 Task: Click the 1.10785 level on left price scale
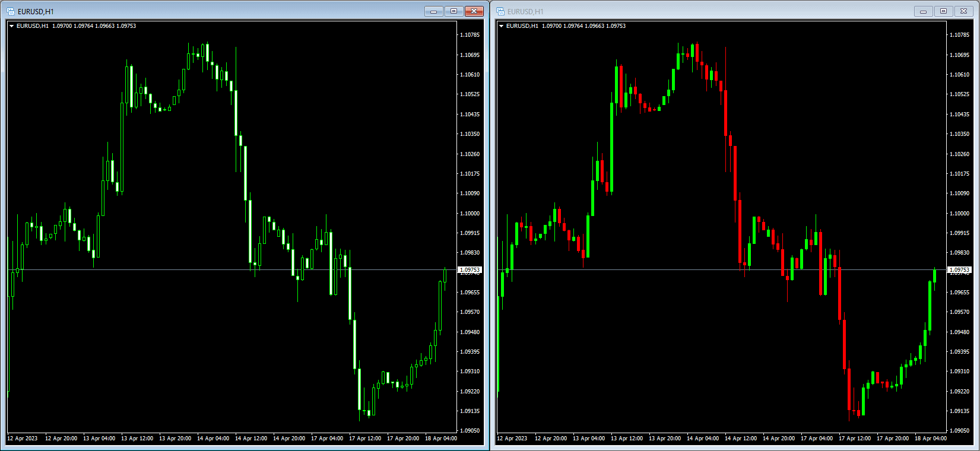[x=470, y=35]
